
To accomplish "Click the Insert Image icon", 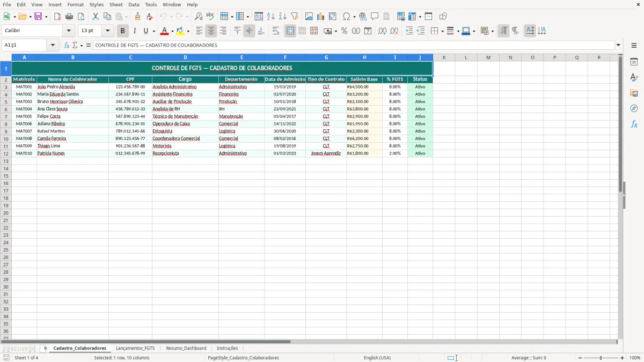I will click(x=309, y=17).
